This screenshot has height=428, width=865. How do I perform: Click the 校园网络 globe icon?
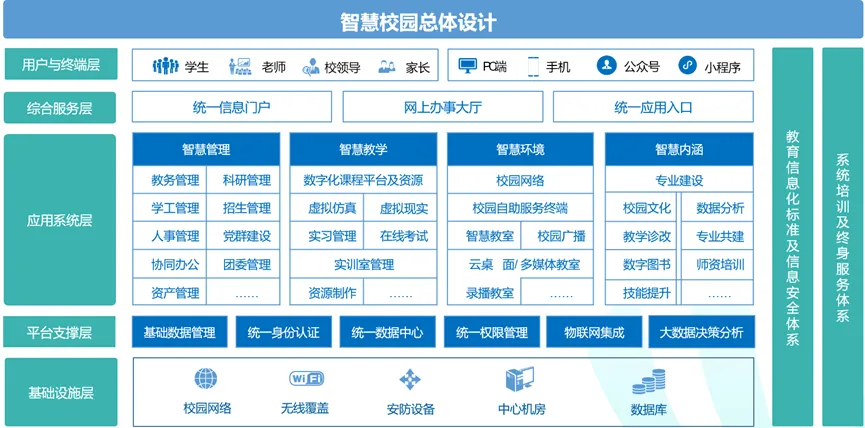(x=206, y=380)
